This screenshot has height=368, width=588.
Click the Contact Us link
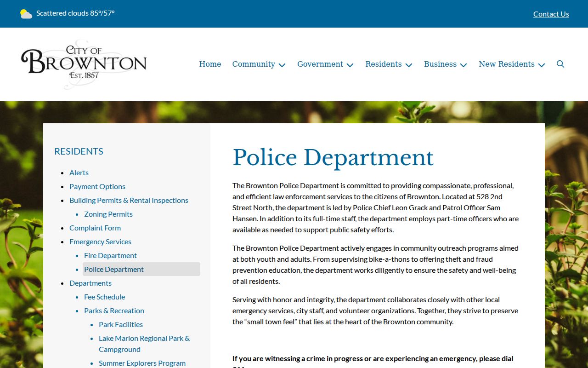[x=551, y=14]
